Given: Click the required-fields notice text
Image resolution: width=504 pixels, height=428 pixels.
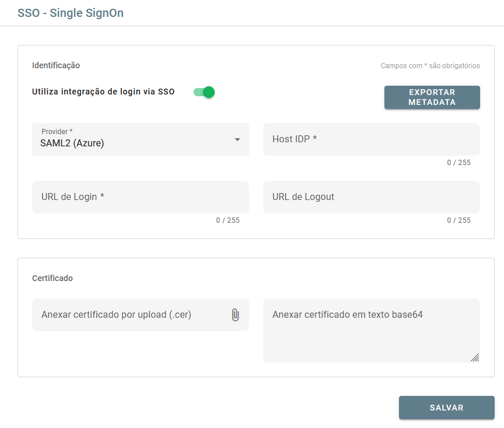Looking at the screenshot, I should pyautogui.click(x=429, y=66).
